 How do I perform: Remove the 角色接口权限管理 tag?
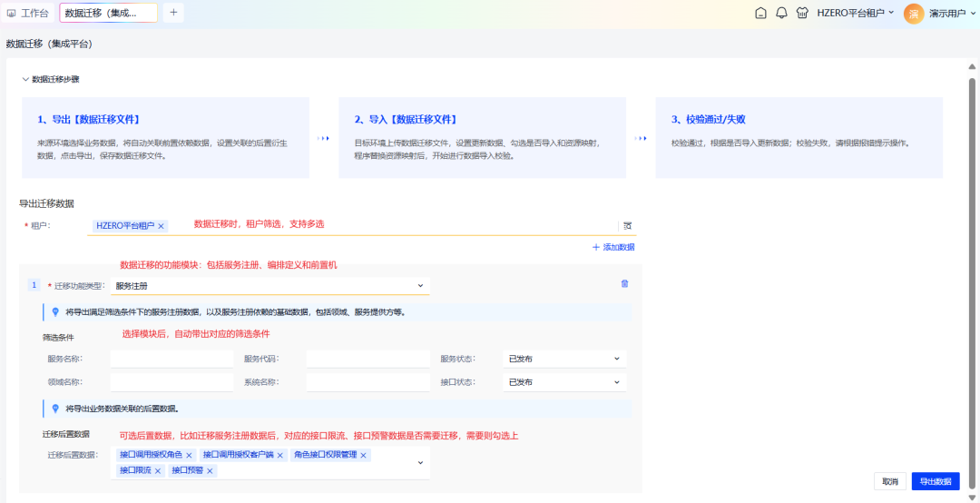364,455
